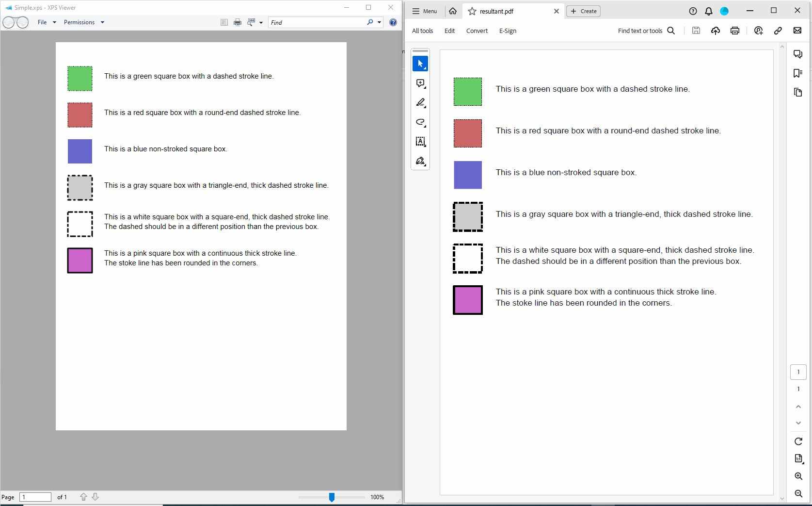
Task: Open the Find options dropdown arrow
Action: [x=379, y=22]
